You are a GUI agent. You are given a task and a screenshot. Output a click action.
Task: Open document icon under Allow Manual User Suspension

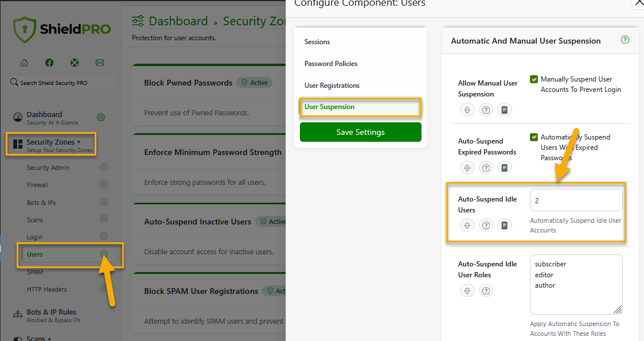(x=504, y=110)
